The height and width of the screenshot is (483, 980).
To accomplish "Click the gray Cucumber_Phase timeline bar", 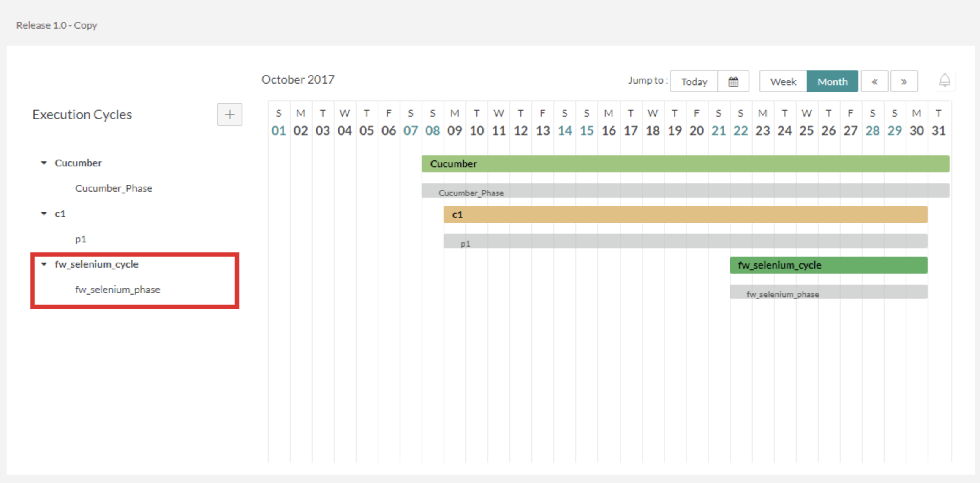I will point(685,191).
